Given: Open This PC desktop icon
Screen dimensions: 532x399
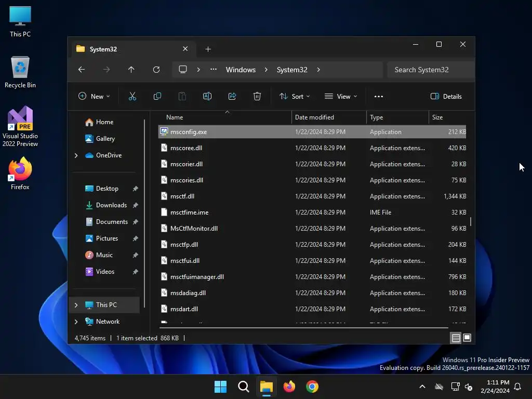Looking at the screenshot, I should click(20, 21).
